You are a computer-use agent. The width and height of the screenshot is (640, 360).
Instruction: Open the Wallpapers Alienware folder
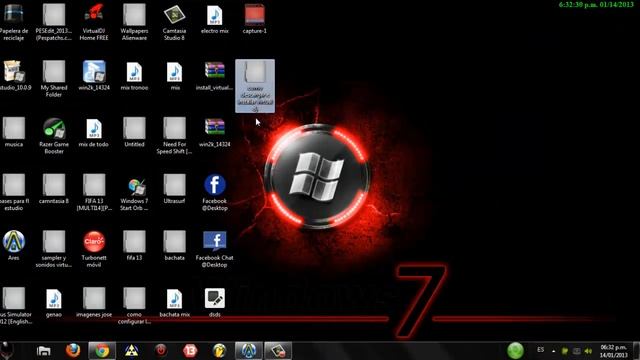click(x=134, y=22)
